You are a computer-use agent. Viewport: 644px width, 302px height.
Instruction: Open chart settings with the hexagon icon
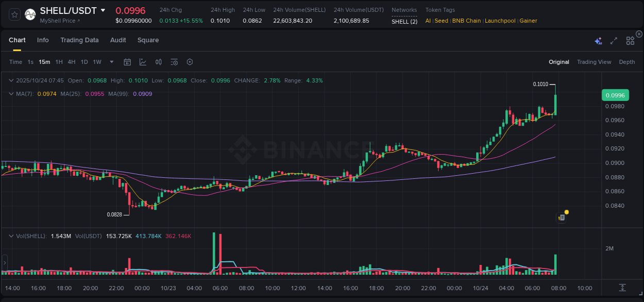point(190,61)
